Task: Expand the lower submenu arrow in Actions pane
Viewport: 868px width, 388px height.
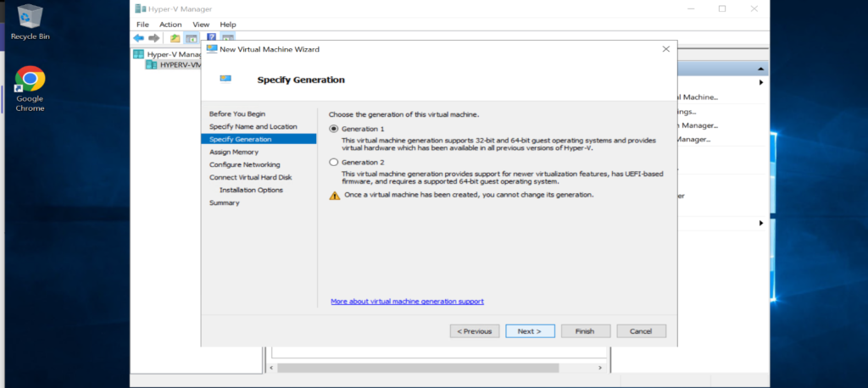Action: tap(761, 223)
